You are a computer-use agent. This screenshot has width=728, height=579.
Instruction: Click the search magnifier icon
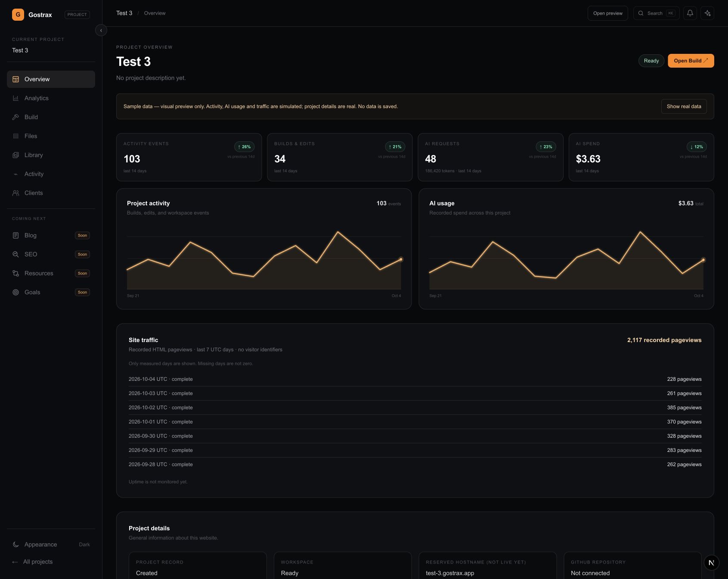click(641, 13)
